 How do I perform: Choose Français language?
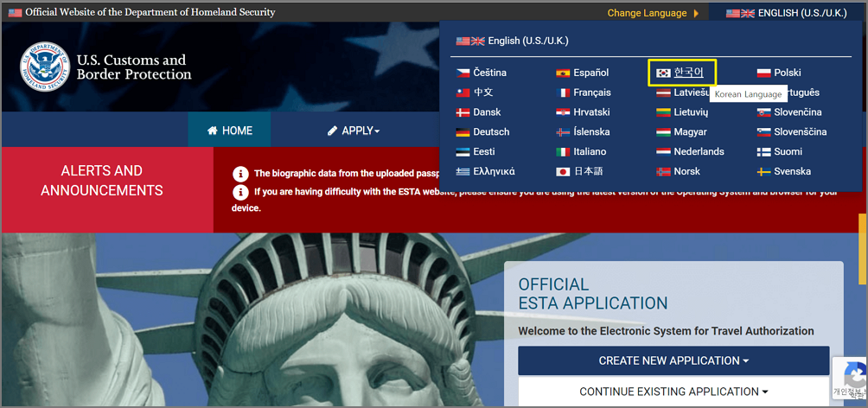[x=592, y=93]
